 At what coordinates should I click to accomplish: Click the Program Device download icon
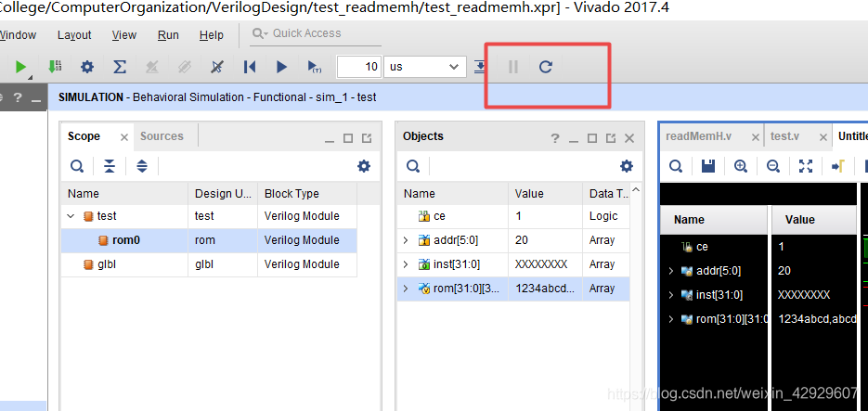tap(54, 67)
